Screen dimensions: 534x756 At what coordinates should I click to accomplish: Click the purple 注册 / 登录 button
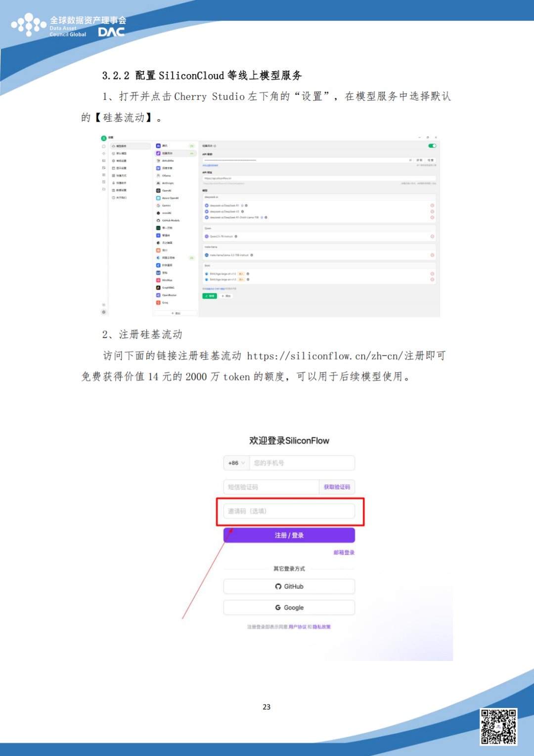pos(289,535)
